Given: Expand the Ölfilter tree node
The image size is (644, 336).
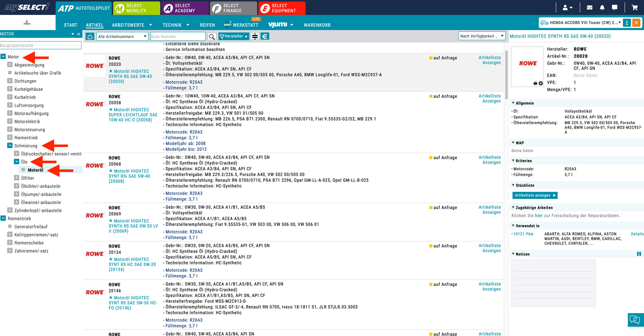Looking at the screenshot, I should pyautogui.click(x=17, y=178).
